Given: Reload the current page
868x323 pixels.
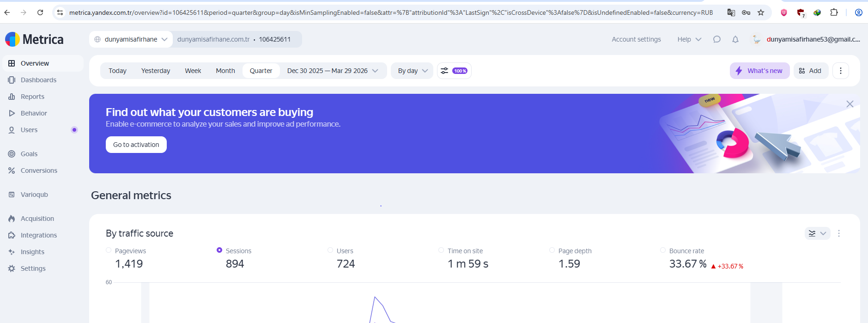Looking at the screenshot, I should (40, 12).
